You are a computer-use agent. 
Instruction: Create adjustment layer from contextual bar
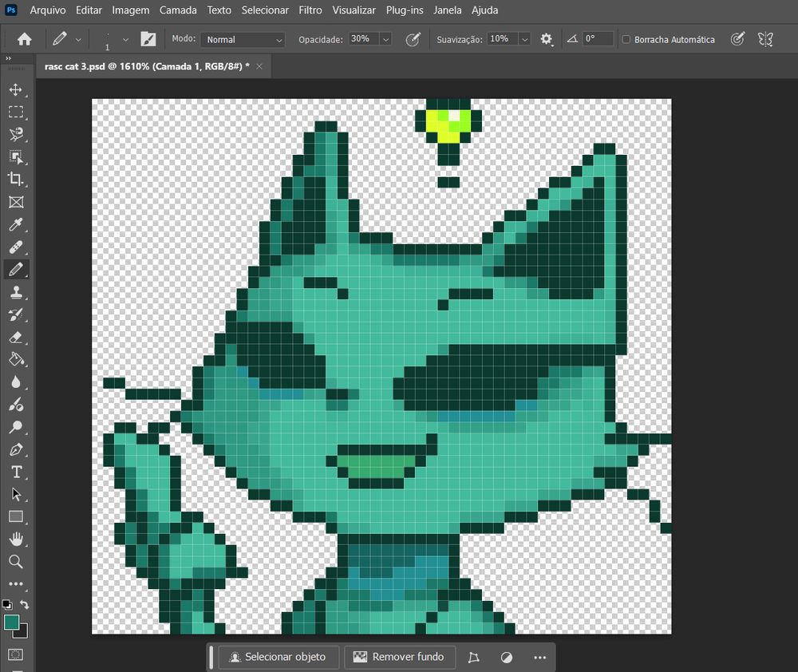tap(507, 658)
